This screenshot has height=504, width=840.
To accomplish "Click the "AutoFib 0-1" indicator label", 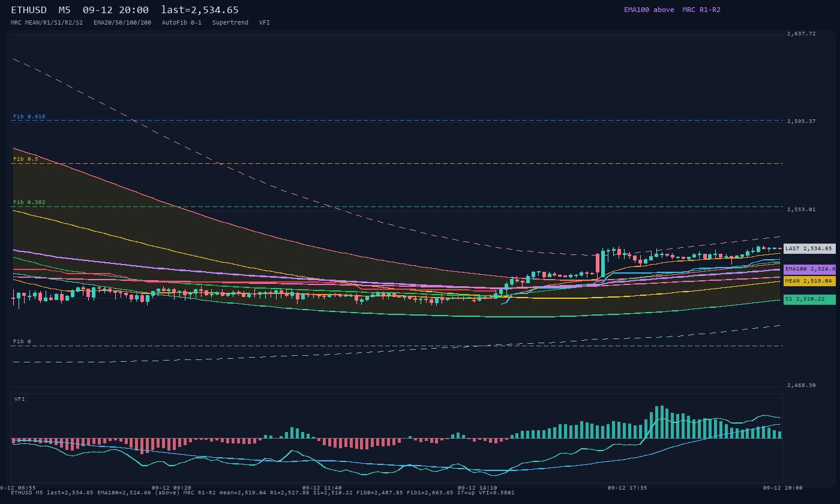I will 182,23.
